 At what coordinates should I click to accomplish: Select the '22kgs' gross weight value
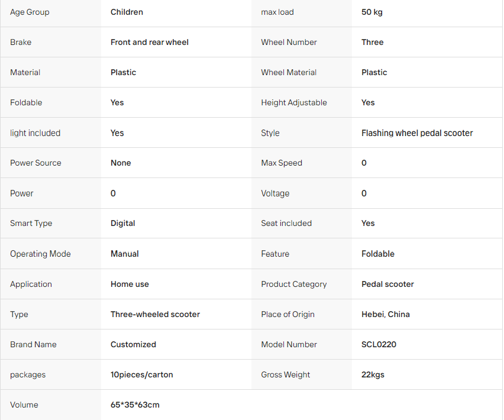373,374
